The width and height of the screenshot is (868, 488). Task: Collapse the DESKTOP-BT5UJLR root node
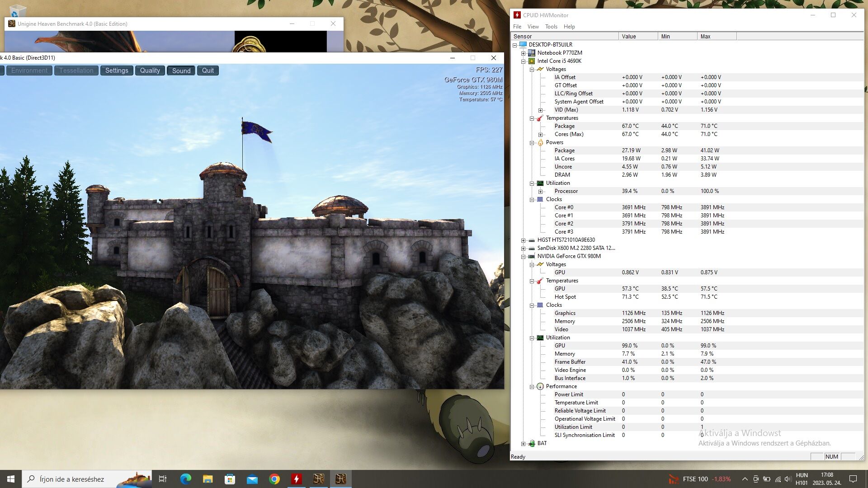[515, 45]
